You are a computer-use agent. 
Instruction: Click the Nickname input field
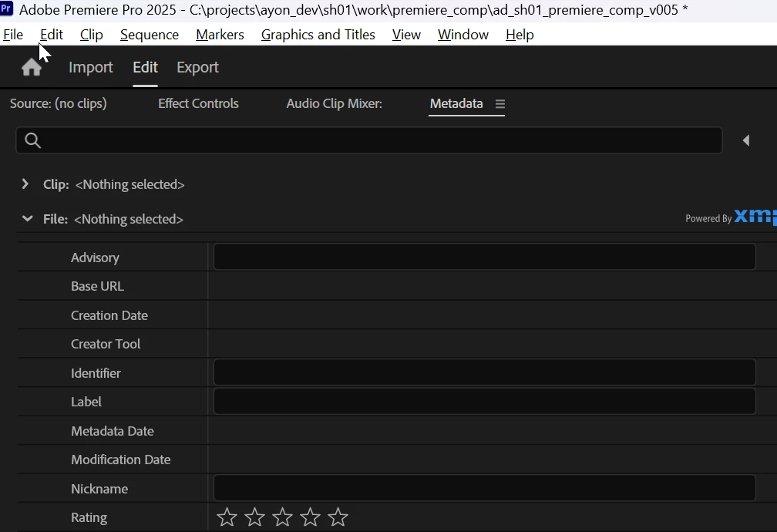tap(485, 488)
